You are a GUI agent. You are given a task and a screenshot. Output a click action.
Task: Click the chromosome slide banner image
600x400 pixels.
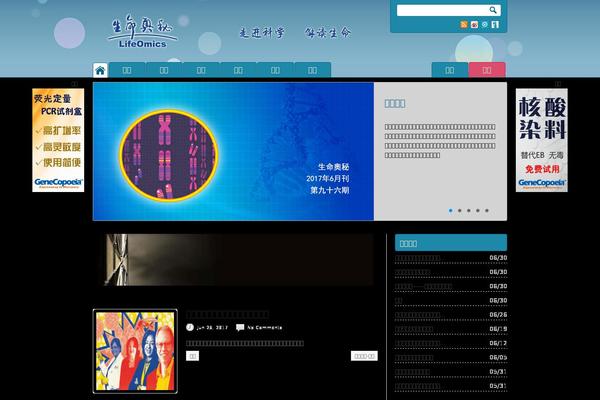(233, 151)
